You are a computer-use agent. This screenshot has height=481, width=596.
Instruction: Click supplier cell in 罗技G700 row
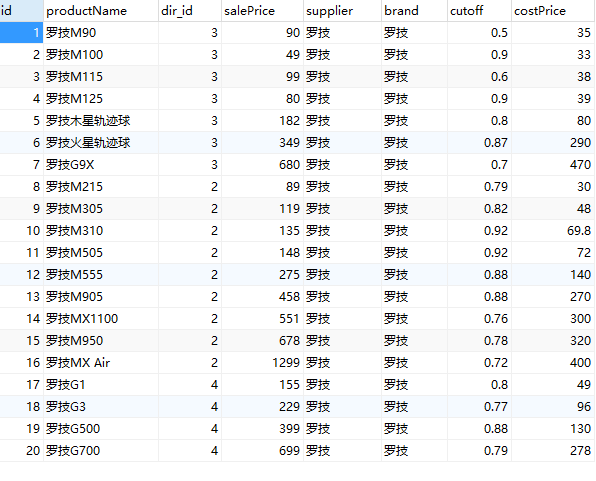coord(342,451)
